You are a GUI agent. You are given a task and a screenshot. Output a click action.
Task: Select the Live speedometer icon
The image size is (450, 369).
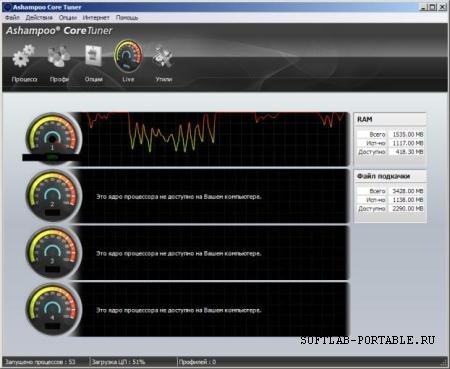click(x=128, y=56)
